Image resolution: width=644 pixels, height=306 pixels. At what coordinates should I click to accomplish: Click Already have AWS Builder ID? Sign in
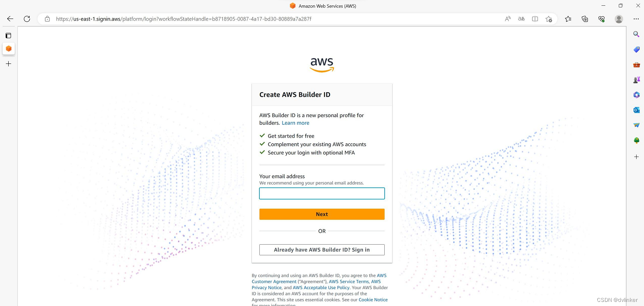(x=322, y=250)
